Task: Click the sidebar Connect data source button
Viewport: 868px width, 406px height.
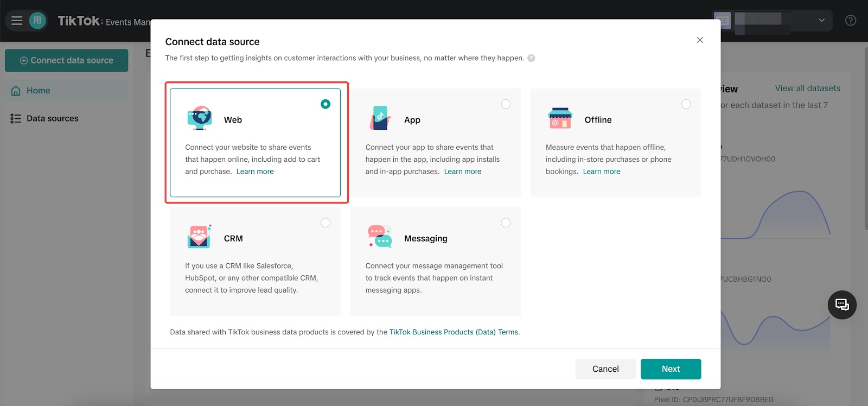Action: [x=67, y=60]
